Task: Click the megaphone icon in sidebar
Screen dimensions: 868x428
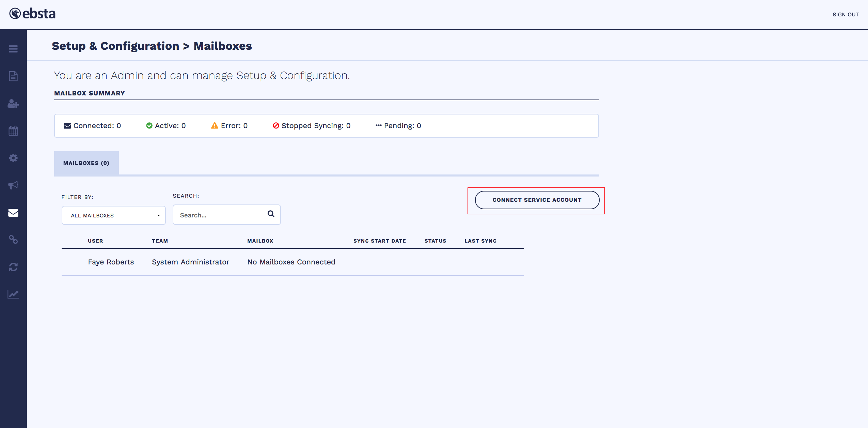Action: pos(13,185)
